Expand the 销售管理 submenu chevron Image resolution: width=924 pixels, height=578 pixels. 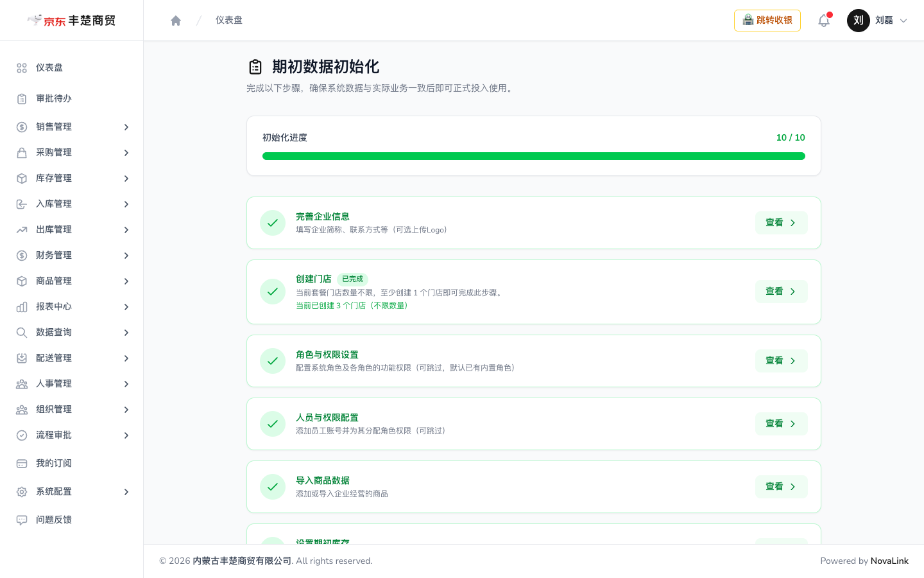(126, 127)
